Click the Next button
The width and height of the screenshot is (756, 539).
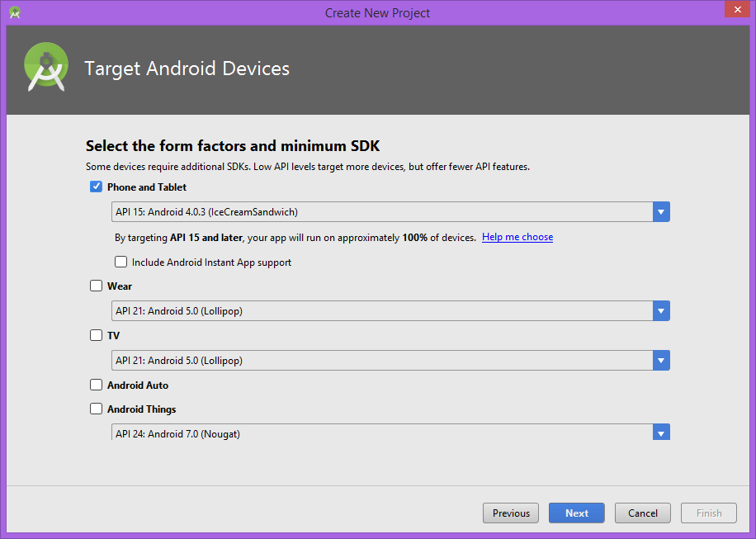(x=576, y=513)
